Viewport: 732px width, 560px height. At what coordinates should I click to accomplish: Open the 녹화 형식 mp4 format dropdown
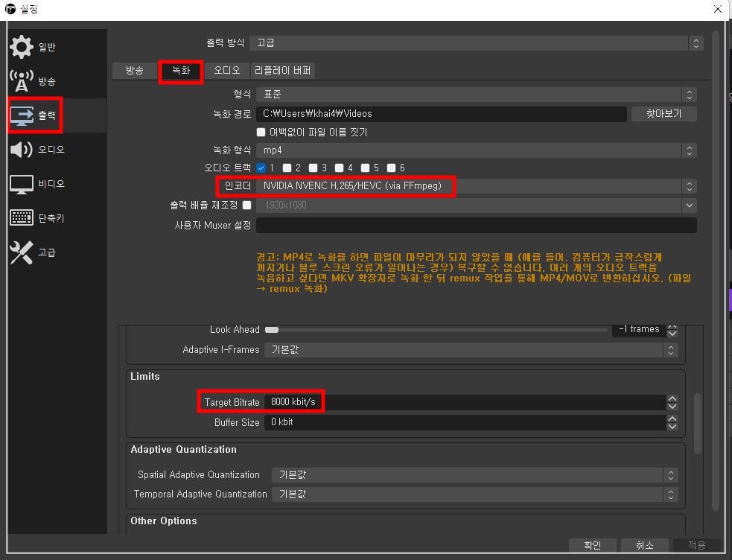tap(476, 150)
